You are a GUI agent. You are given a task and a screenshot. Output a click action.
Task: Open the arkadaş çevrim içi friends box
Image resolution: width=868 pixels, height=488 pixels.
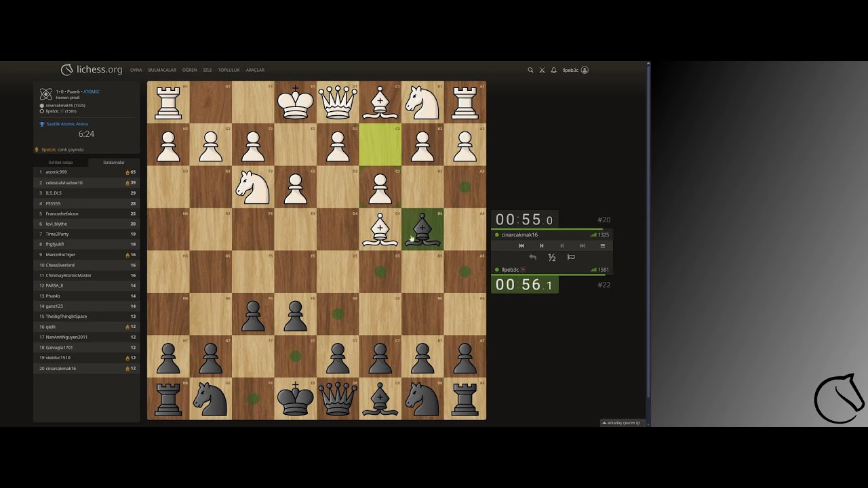623,422
